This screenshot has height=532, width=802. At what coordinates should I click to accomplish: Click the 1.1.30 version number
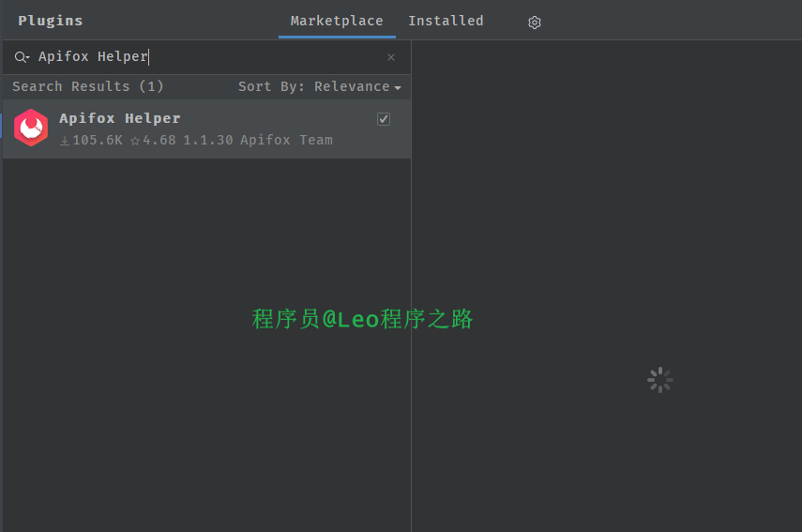[208, 140]
